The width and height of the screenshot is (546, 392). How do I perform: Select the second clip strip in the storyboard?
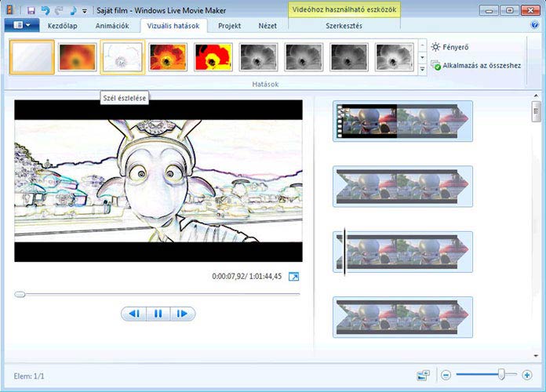pyautogui.click(x=402, y=187)
